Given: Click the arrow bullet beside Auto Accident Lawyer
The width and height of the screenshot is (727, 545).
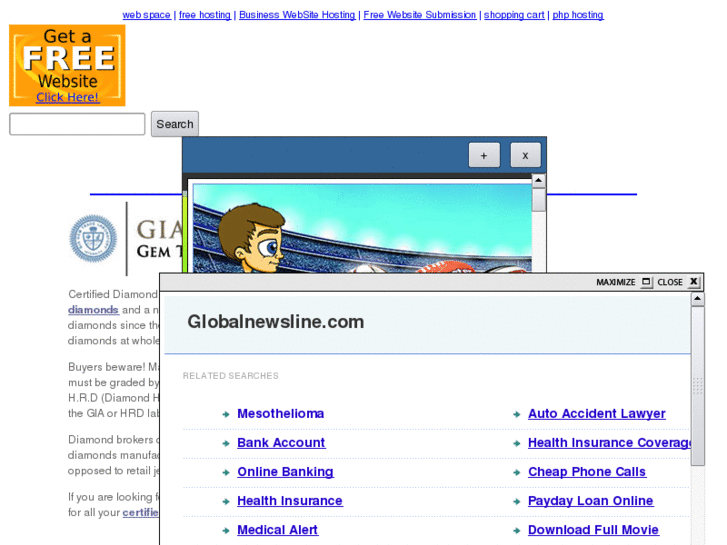Looking at the screenshot, I should pyautogui.click(x=517, y=414).
